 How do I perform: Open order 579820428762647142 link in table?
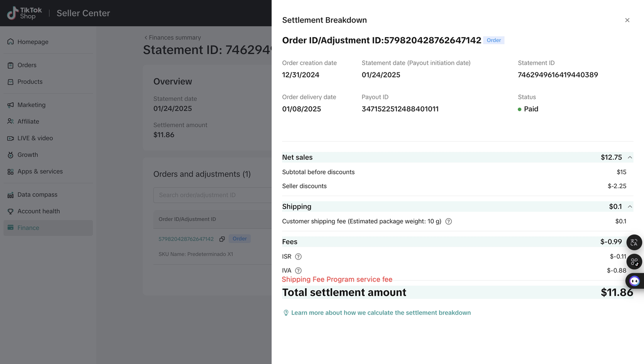186,239
